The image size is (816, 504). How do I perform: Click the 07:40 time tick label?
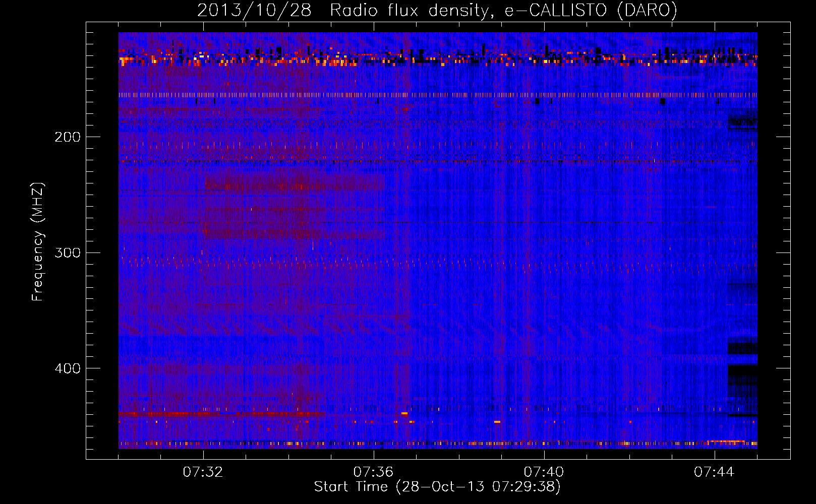(x=544, y=472)
